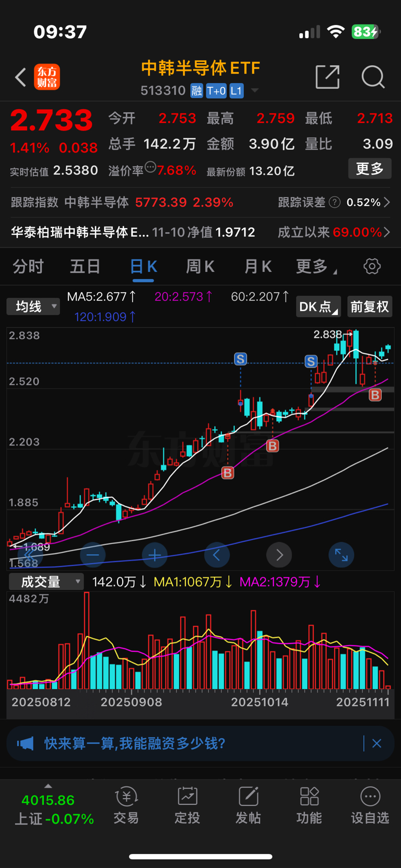The width and height of the screenshot is (401, 868).
Task: Tap the MA5:2.677 value
Action: pyautogui.click(x=101, y=296)
